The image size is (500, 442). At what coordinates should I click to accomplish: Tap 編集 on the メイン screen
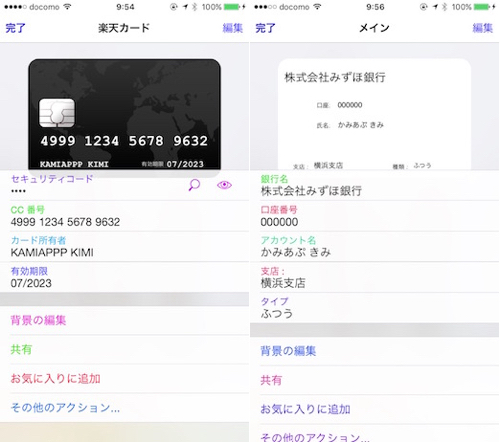pos(483,28)
